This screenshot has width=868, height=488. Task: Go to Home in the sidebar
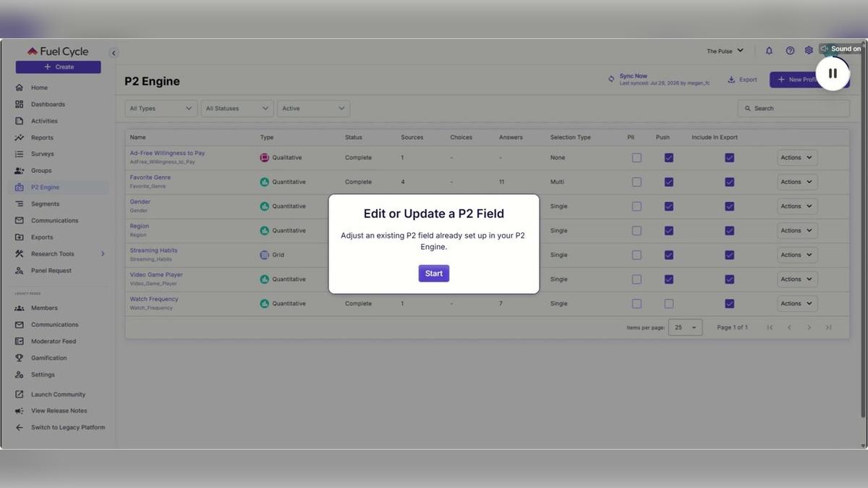click(x=39, y=88)
